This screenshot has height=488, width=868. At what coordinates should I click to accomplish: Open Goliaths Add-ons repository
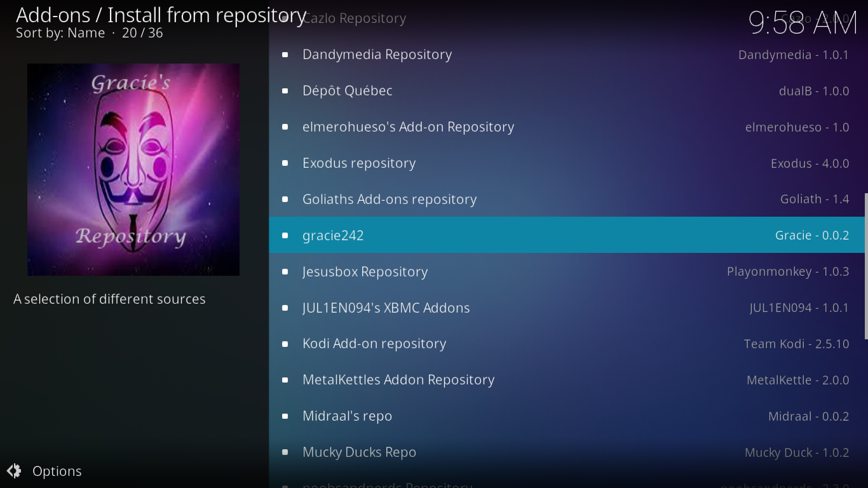click(x=567, y=199)
